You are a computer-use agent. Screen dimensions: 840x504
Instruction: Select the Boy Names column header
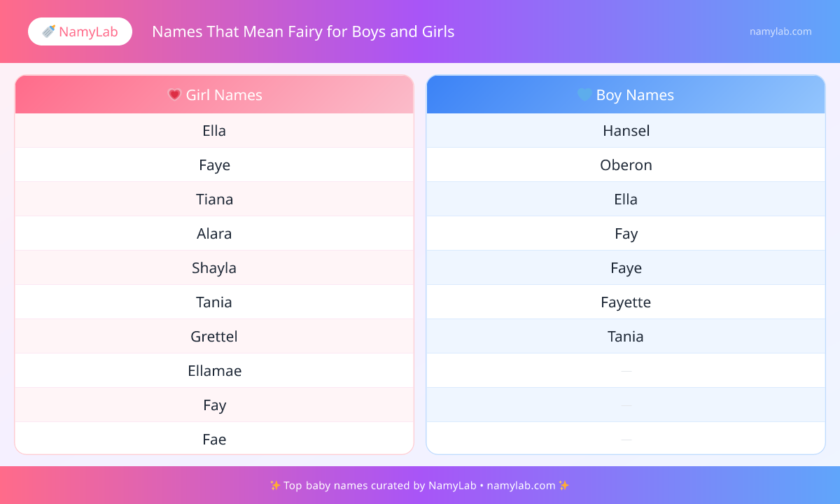tap(626, 94)
